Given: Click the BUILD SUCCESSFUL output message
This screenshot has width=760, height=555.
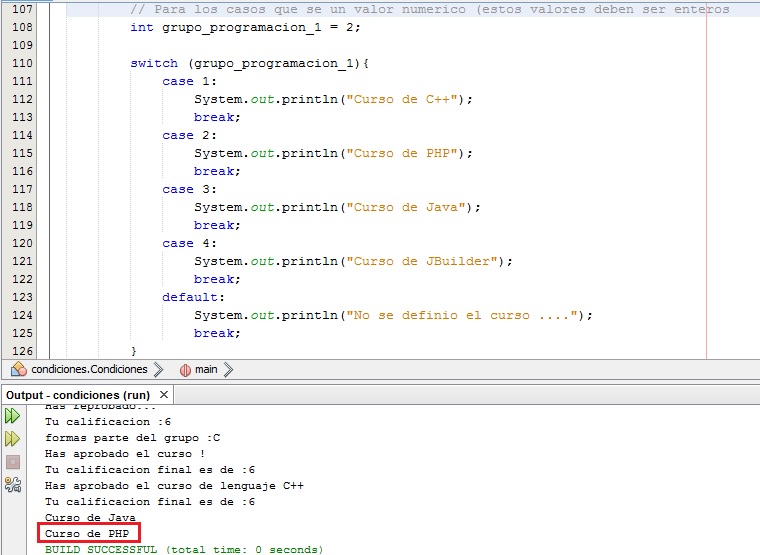Looking at the screenshot, I should point(183,549).
